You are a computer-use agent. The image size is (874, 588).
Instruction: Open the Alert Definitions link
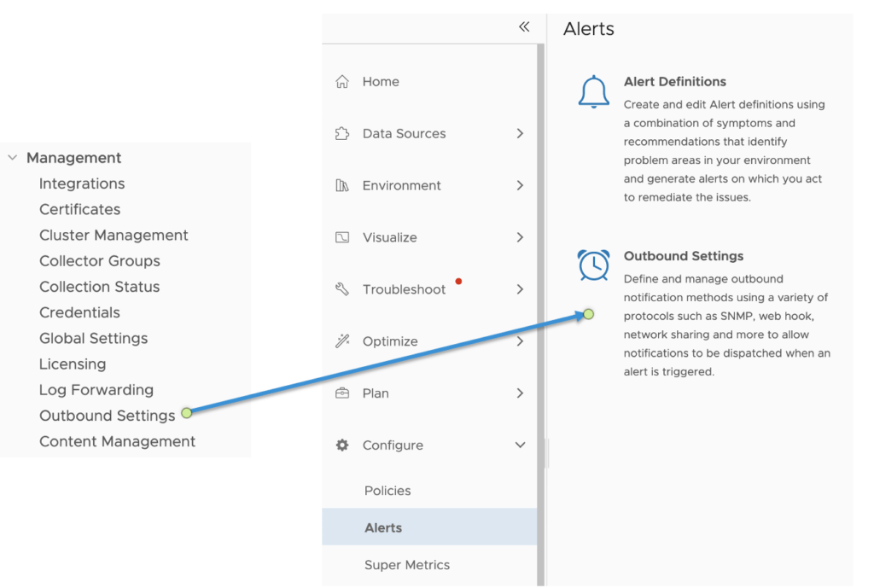click(x=674, y=82)
